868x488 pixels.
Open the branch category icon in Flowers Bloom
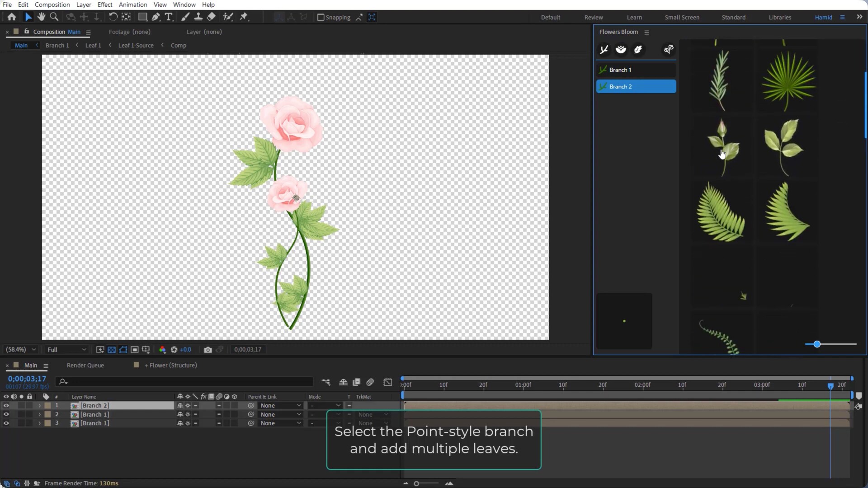point(604,50)
